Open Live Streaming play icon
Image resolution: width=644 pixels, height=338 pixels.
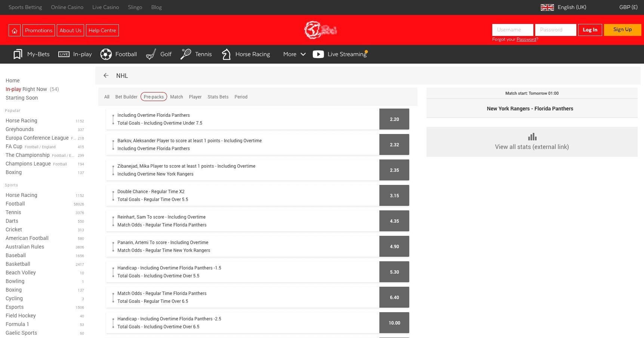point(318,54)
